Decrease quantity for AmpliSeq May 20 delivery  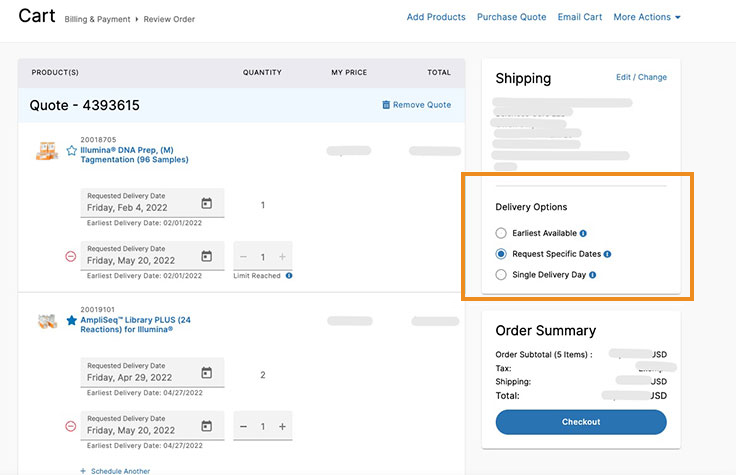tap(243, 427)
